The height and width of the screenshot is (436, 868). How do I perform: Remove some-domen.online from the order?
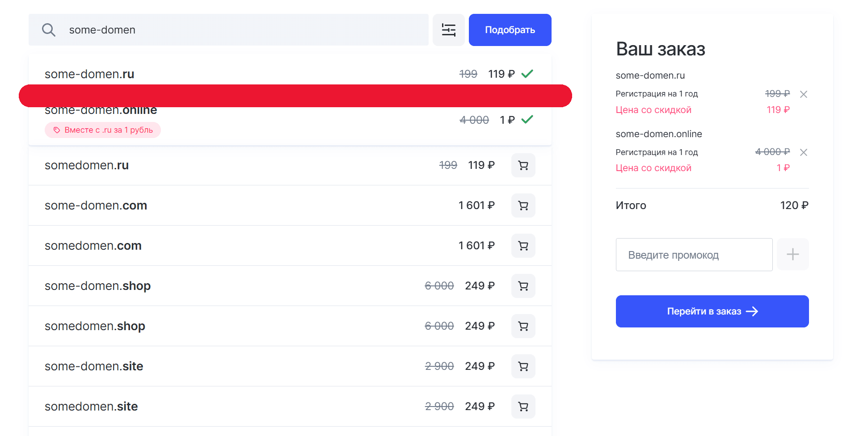pos(804,152)
